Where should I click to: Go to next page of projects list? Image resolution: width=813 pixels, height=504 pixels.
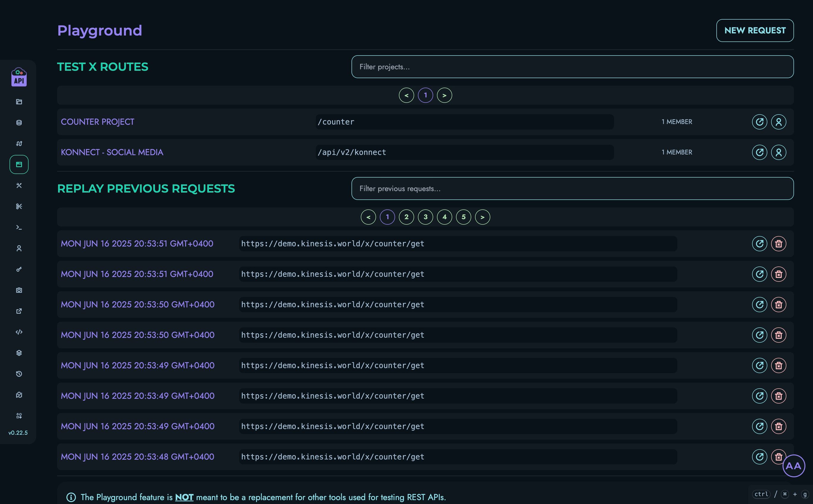(x=444, y=95)
